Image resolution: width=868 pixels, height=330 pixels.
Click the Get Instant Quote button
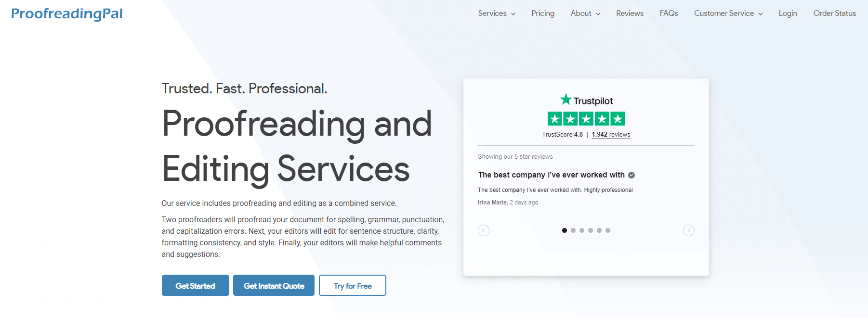coord(274,285)
